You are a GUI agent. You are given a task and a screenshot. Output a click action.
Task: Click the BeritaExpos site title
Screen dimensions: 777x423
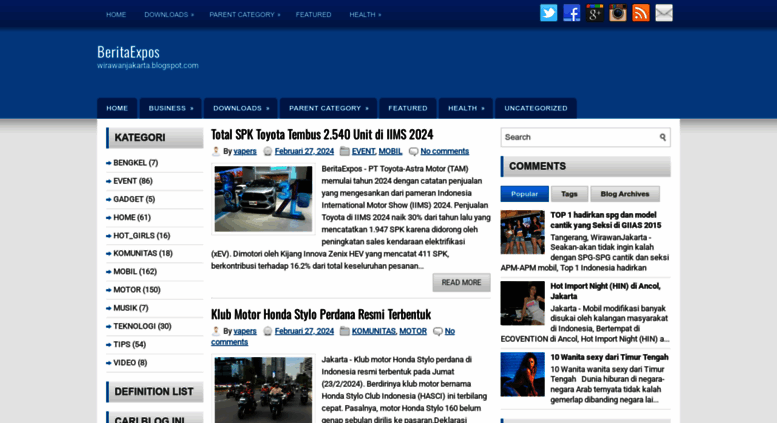(x=128, y=52)
